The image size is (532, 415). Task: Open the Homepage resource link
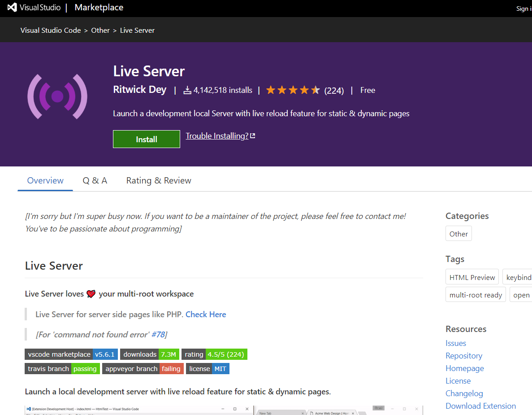point(464,368)
